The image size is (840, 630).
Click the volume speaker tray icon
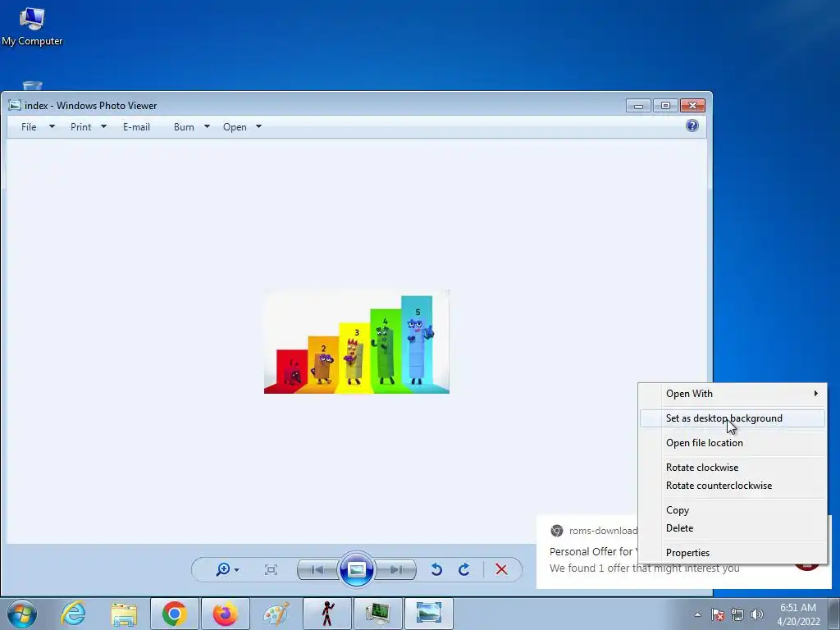point(757,614)
